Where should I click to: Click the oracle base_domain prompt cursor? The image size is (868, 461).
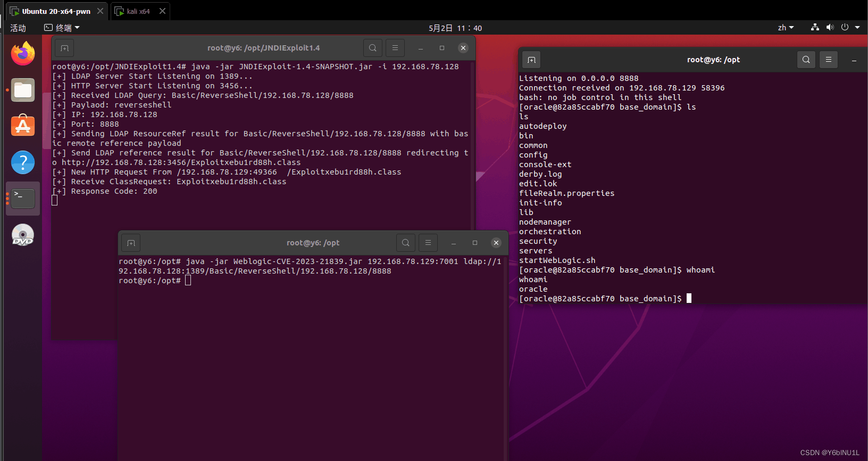pos(689,298)
